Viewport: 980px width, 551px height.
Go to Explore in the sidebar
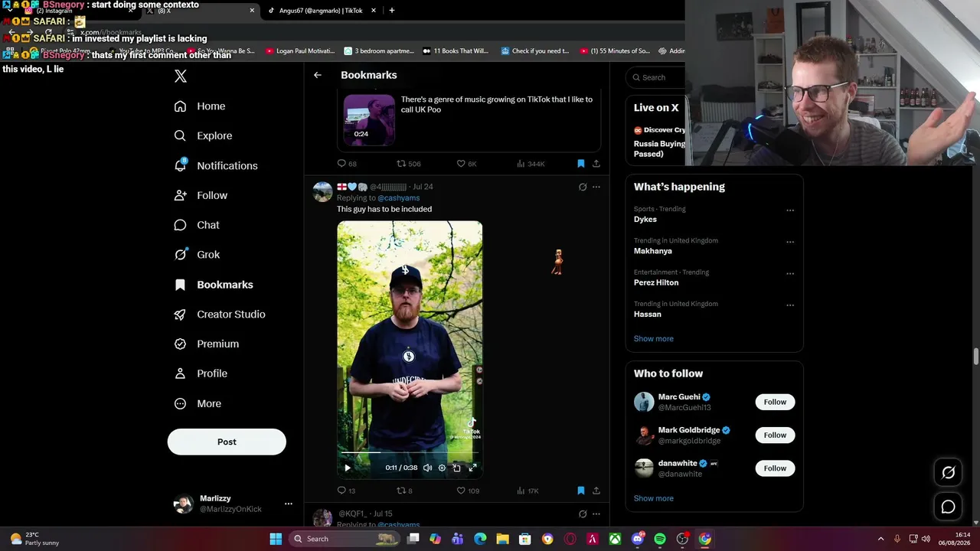coord(203,135)
